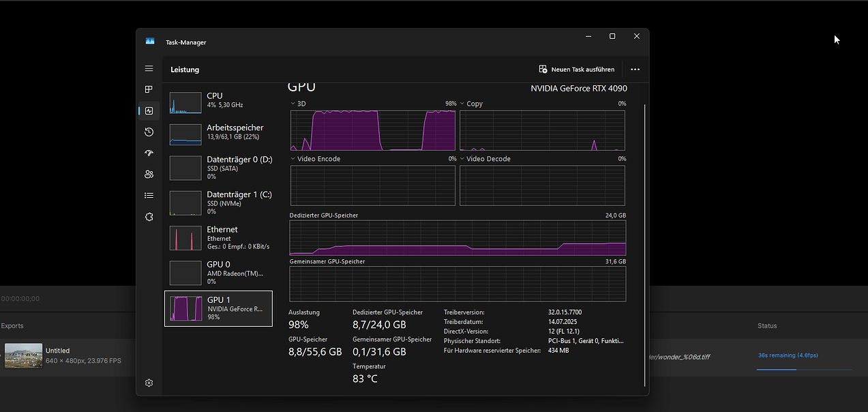Viewport: 868px width, 412px height.
Task: Open Task Manager settings gear icon
Action: tap(149, 383)
